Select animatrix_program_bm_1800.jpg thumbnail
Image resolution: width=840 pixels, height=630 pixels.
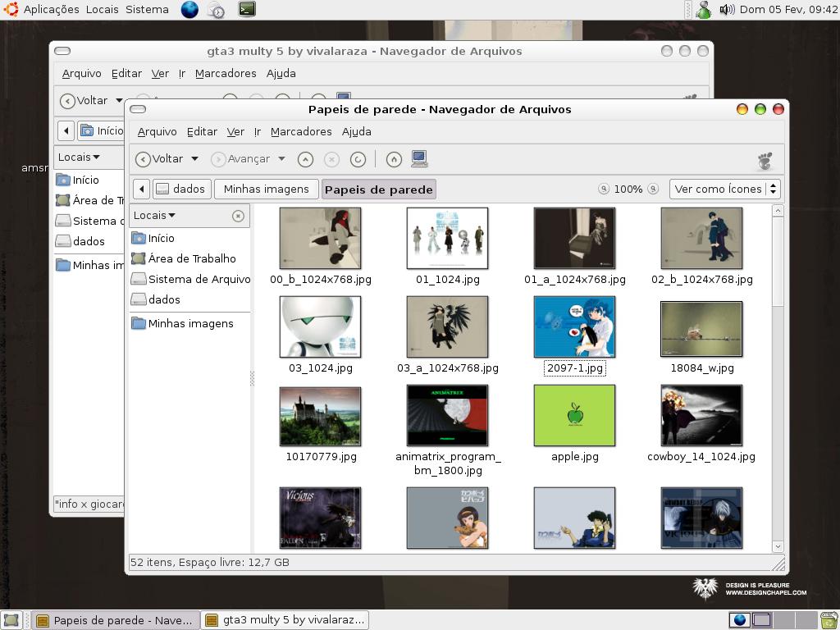[447, 415]
